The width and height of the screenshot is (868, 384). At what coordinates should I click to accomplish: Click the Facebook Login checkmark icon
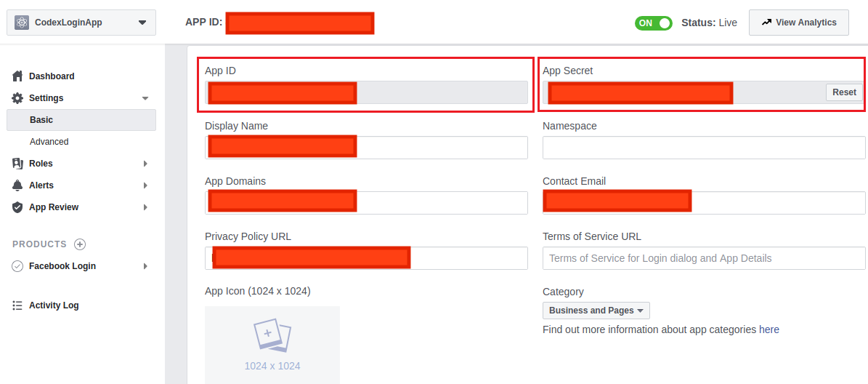pos(17,266)
